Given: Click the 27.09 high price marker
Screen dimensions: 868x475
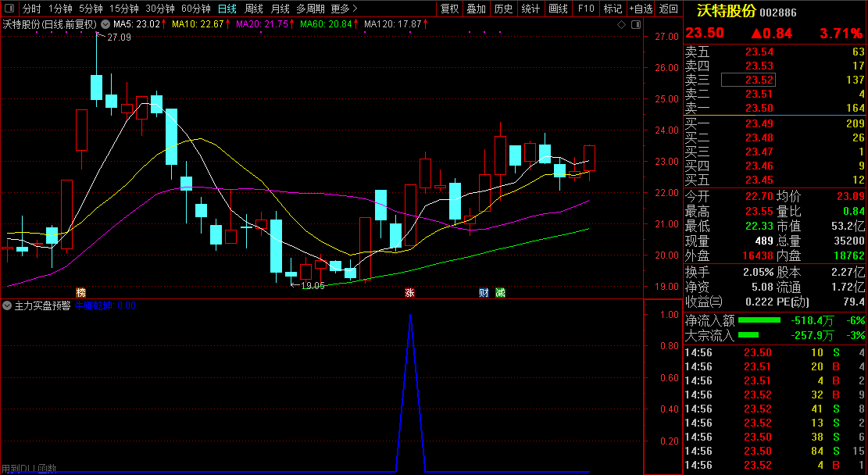Looking at the screenshot, I should [119, 37].
